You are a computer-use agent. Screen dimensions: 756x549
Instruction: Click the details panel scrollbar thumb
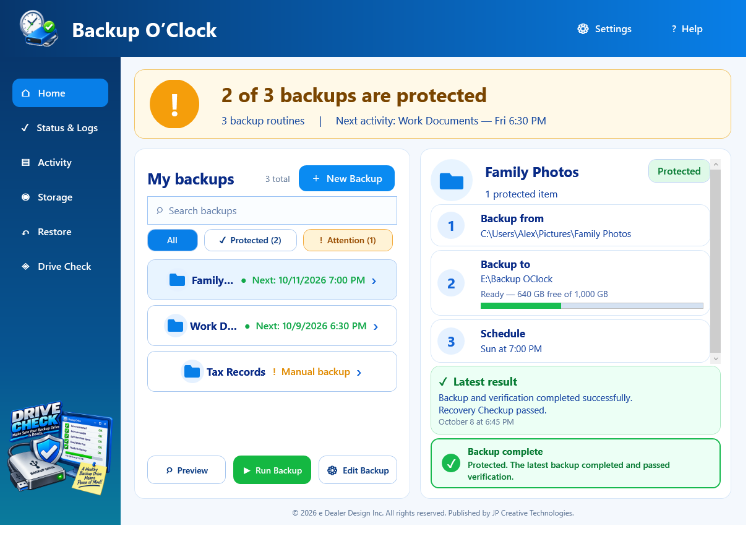click(x=716, y=260)
